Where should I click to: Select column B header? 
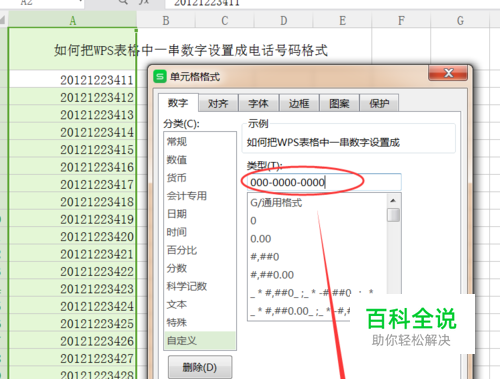click(x=166, y=21)
